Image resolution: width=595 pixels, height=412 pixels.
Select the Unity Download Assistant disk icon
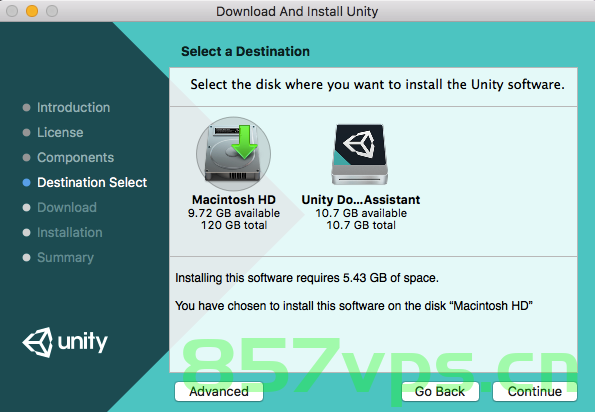(x=360, y=154)
